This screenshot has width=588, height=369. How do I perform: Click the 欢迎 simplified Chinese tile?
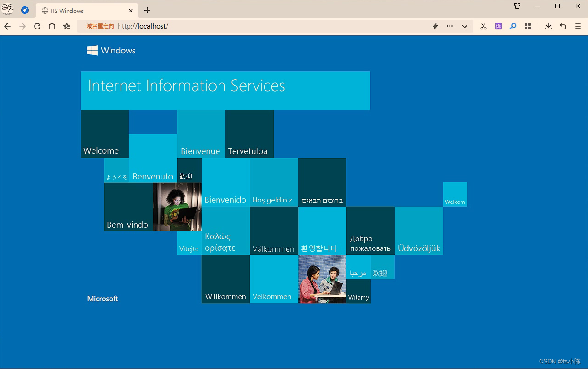pos(383,267)
